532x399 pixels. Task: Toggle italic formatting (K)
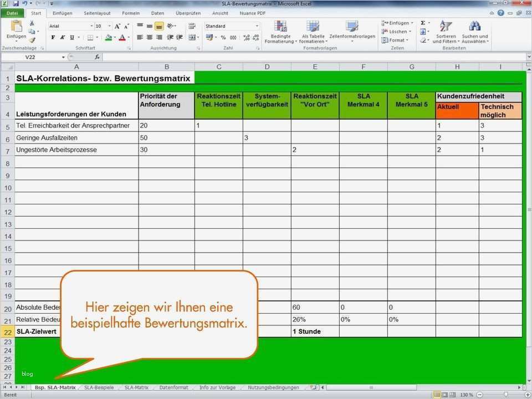pos(63,37)
